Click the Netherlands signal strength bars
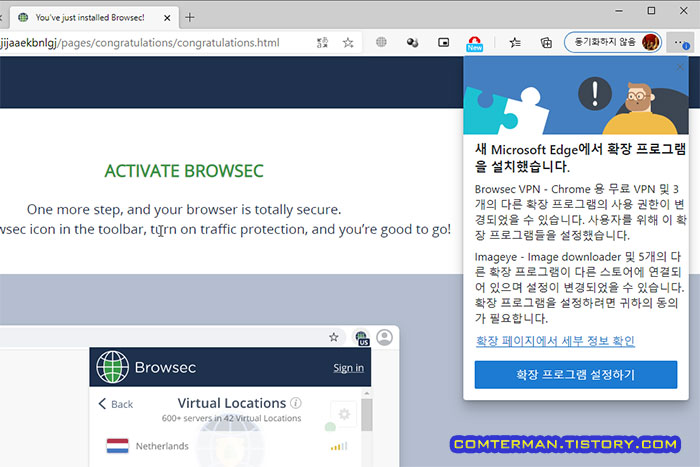The image size is (700, 467). (339, 446)
